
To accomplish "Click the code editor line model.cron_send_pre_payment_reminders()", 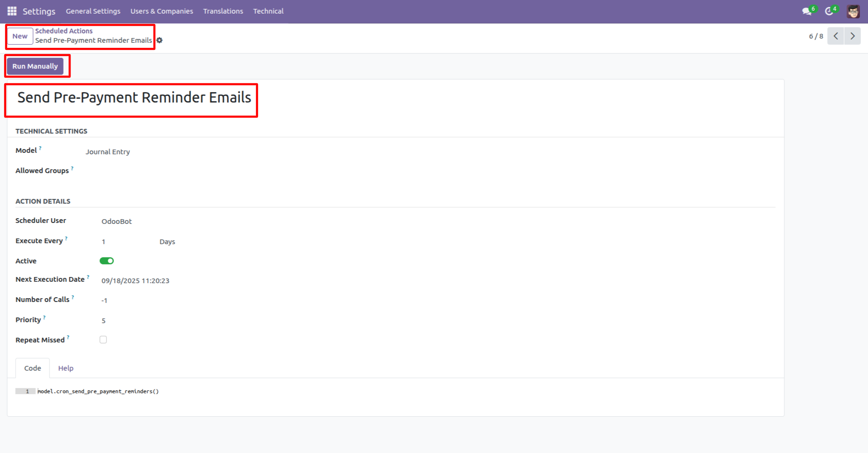I will 98,391.
